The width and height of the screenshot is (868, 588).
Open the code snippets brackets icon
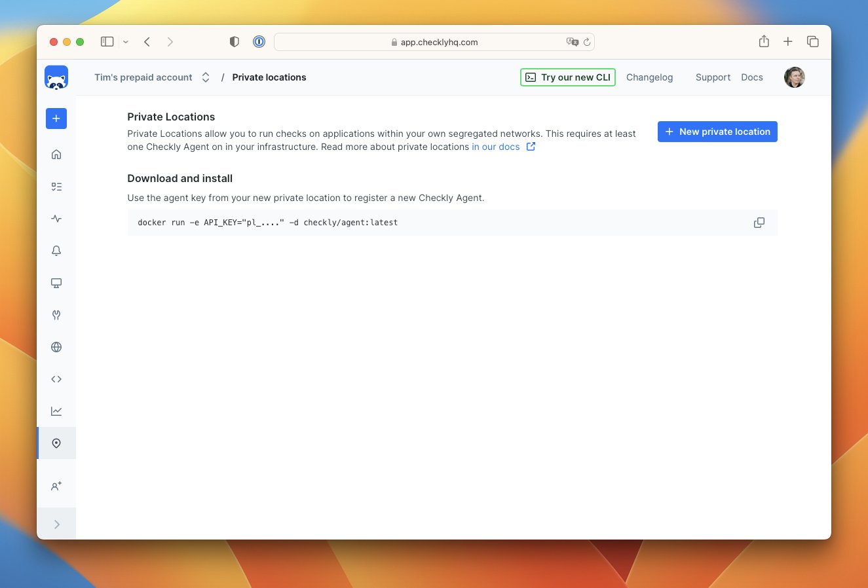(x=56, y=379)
